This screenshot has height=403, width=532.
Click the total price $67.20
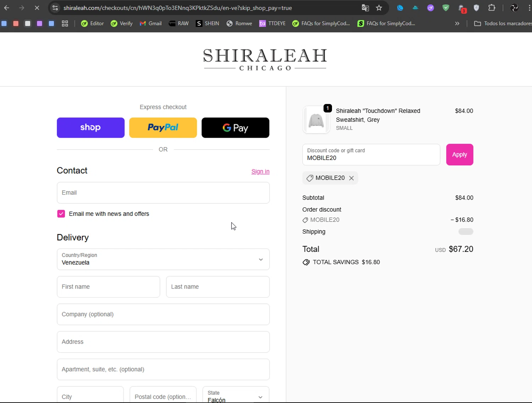point(461,249)
